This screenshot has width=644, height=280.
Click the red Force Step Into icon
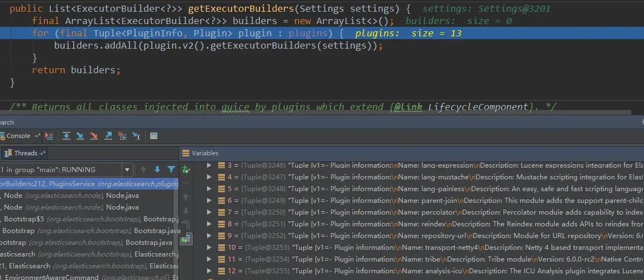coord(94,136)
